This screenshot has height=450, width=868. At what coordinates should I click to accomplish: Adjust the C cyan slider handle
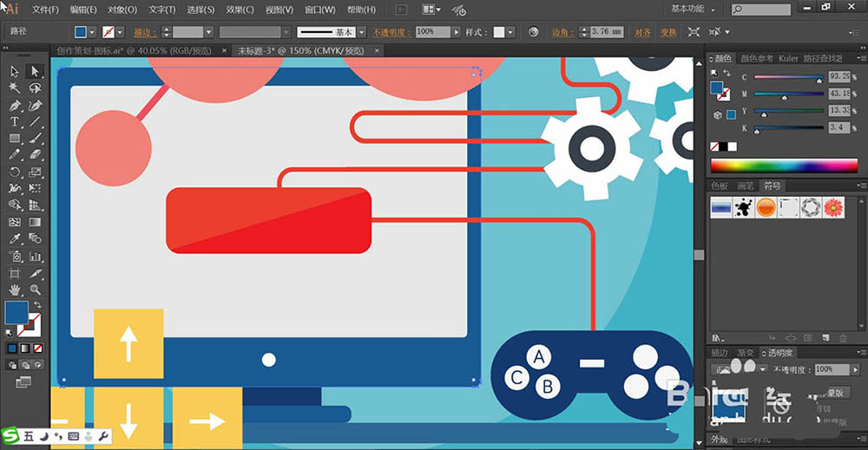819,81
